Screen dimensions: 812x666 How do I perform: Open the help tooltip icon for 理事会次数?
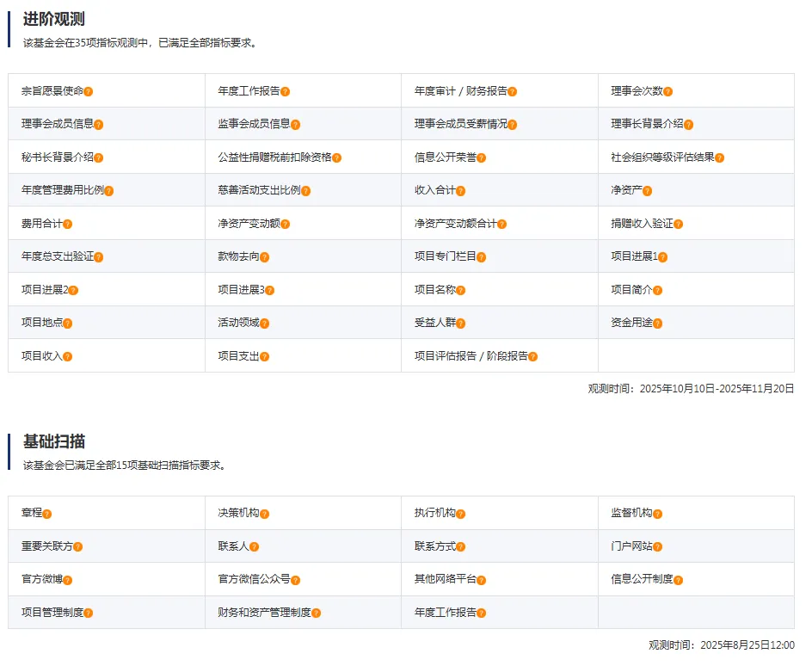coord(668,91)
